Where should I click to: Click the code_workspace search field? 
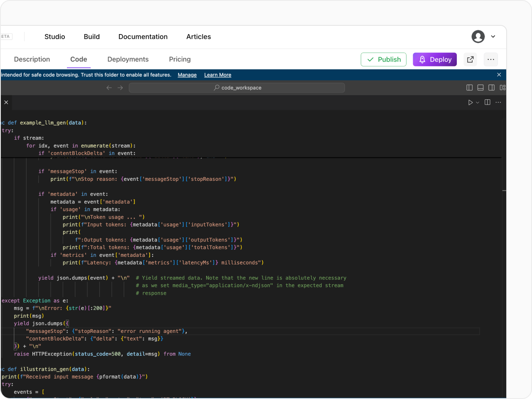pos(237,88)
